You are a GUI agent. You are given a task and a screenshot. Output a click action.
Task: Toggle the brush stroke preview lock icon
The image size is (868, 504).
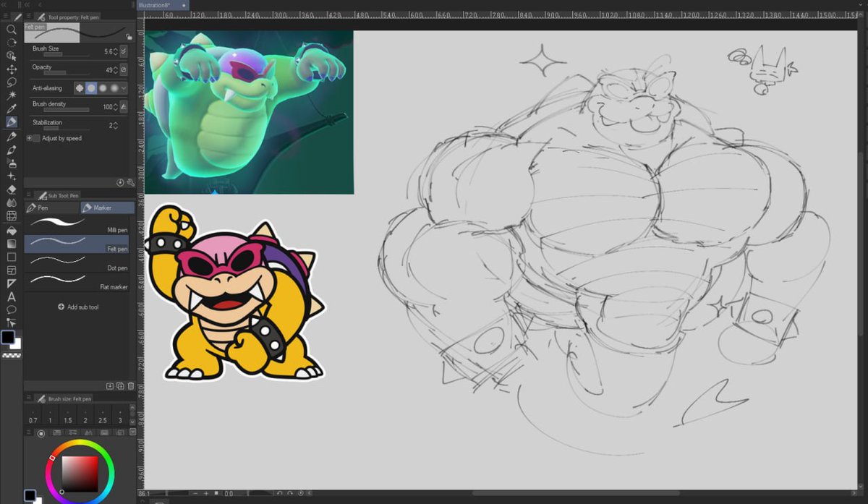pyautogui.click(x=129, y=36)
